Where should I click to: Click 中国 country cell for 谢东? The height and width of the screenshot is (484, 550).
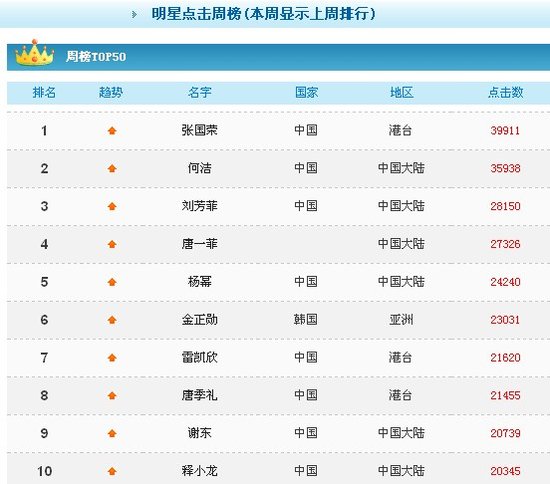pos(306,433)
